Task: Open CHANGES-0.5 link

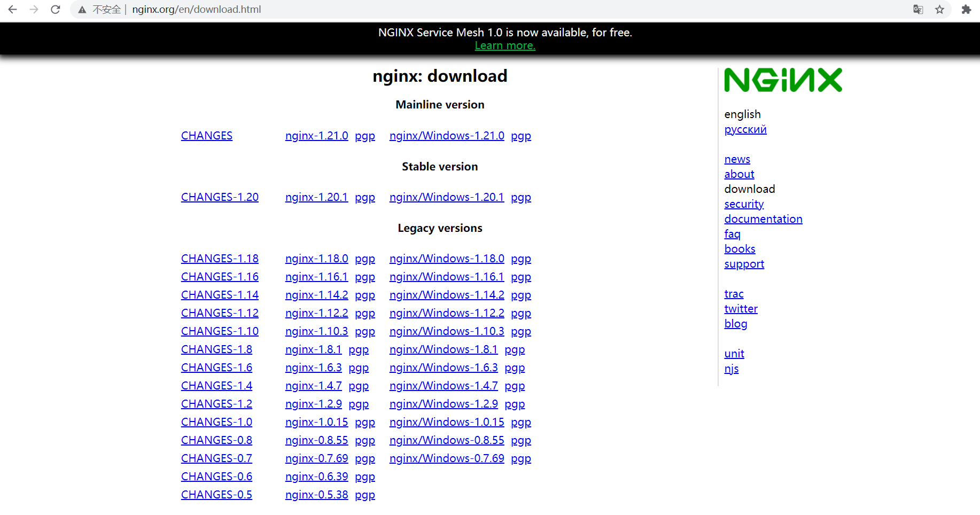Action: pos(216,495)
